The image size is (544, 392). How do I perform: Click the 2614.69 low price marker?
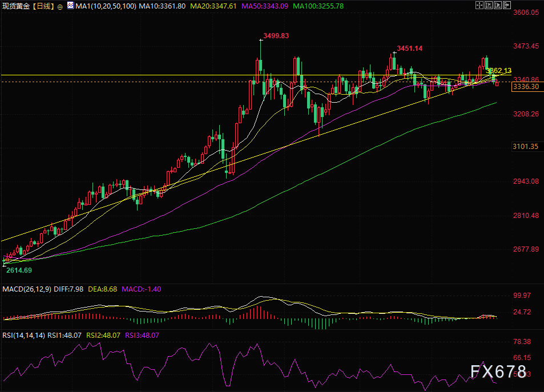(x=19, y=269)
